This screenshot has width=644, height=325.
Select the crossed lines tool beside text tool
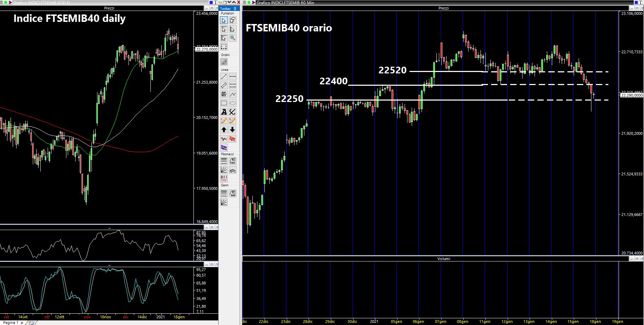[x=232, y=112]
